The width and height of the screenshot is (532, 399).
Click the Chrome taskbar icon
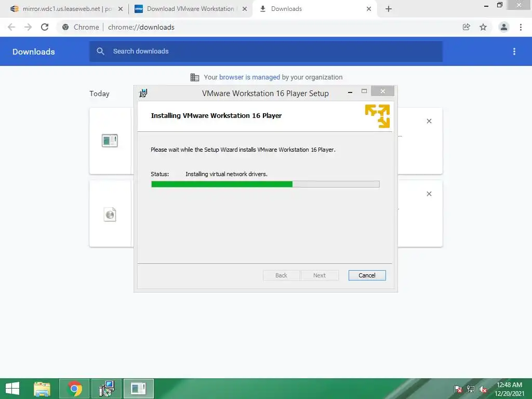(x=74, y=389)
